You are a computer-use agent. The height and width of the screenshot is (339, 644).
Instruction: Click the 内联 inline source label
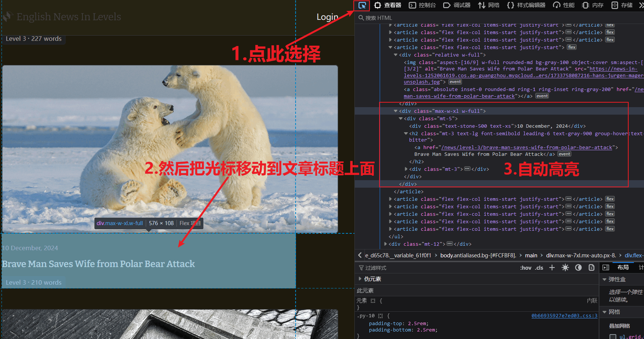592,301
